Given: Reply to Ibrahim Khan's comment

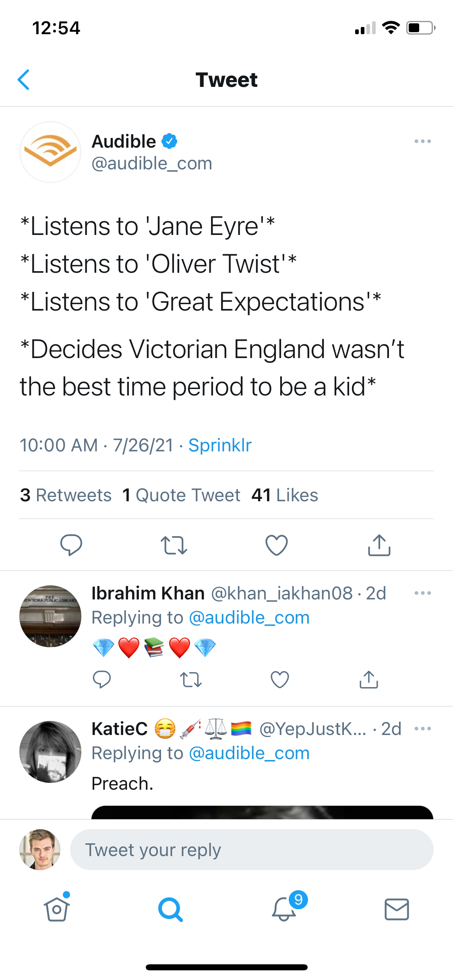Looking at the screenshot, I should [102, 680].
